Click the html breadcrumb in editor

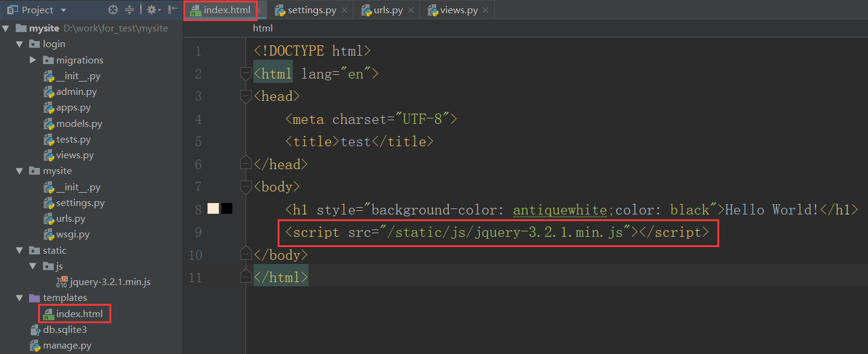point(263,28)
